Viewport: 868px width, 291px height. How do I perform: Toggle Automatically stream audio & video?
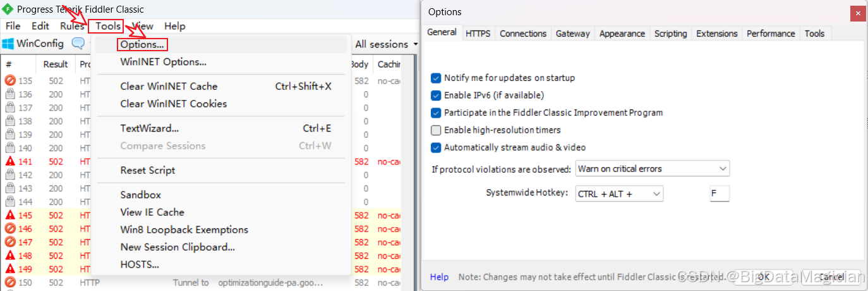(x=436, y=147)
